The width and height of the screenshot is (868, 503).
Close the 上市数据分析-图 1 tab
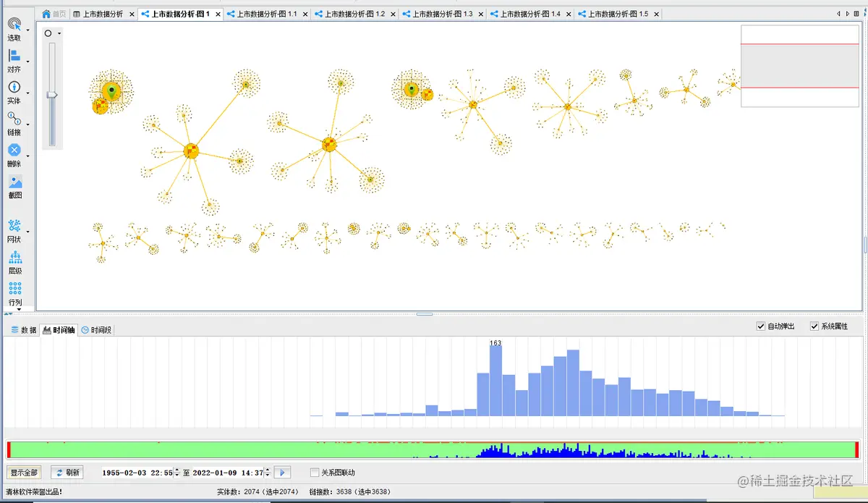point(218,14)
